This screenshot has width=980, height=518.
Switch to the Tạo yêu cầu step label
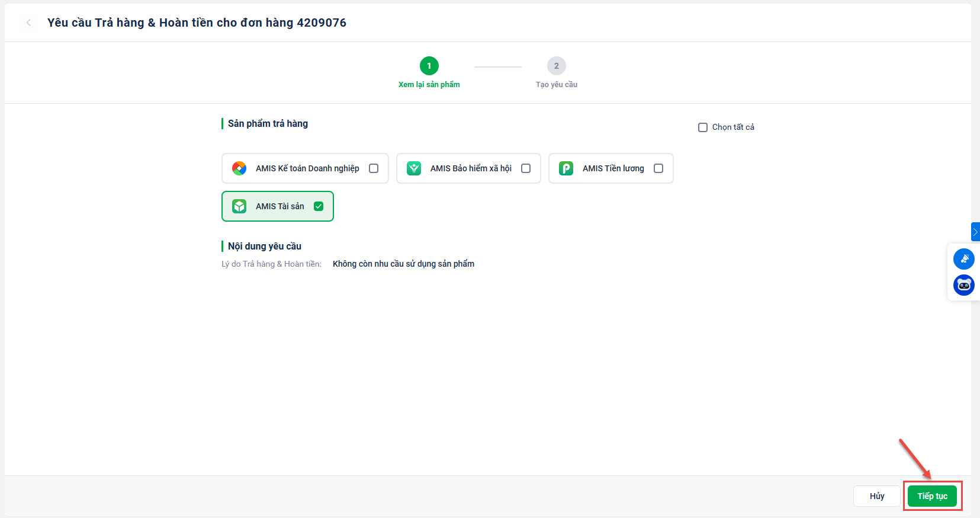[556, 85]
